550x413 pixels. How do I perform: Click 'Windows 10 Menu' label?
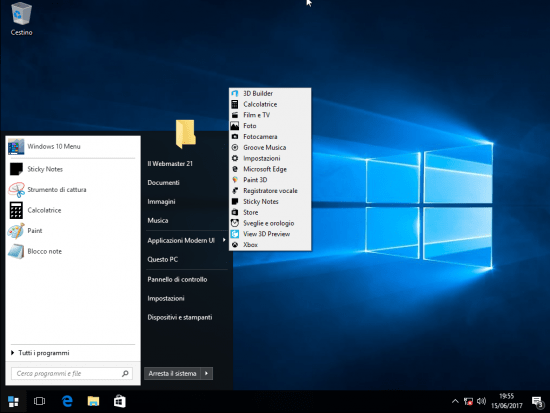(54, 146)
